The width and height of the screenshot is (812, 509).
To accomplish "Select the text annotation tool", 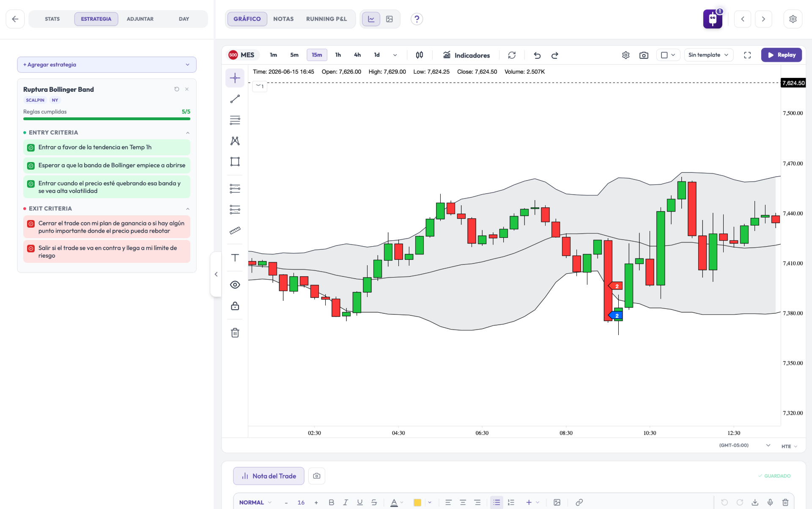I will [x=235, y=258].
